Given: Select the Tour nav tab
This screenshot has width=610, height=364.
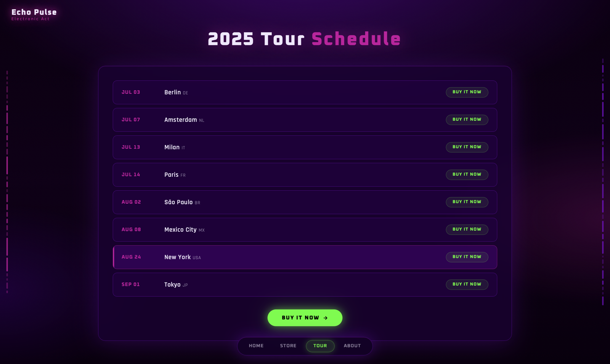Looking at the screenshot, I should [x=320, y=346].
